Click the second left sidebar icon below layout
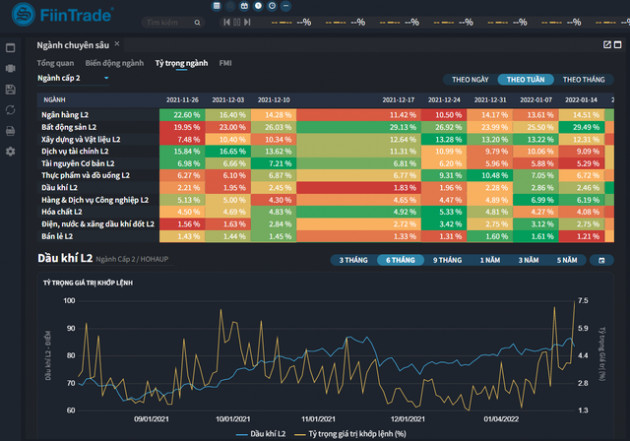This screenshot has height=441, width=630. [x=10, y=68]
